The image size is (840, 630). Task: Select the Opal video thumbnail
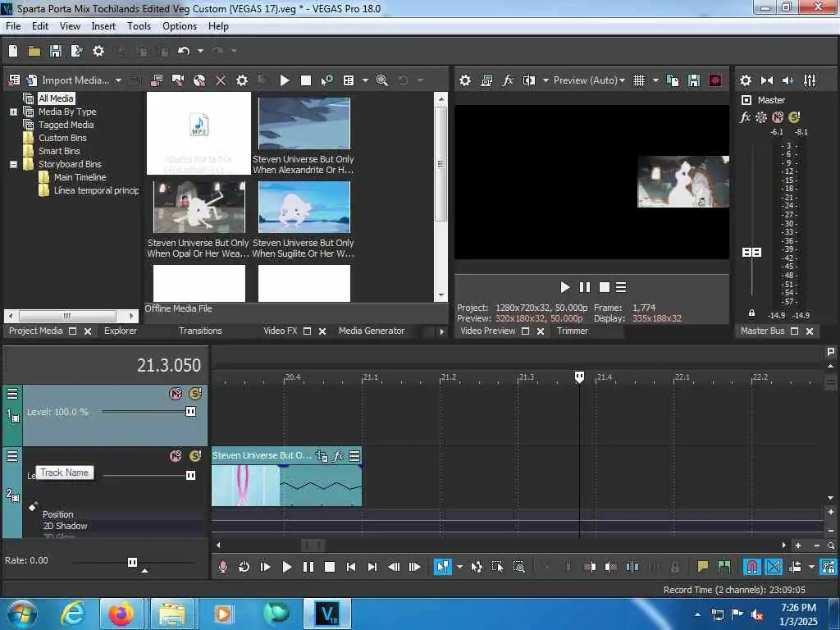pos(199,207)
